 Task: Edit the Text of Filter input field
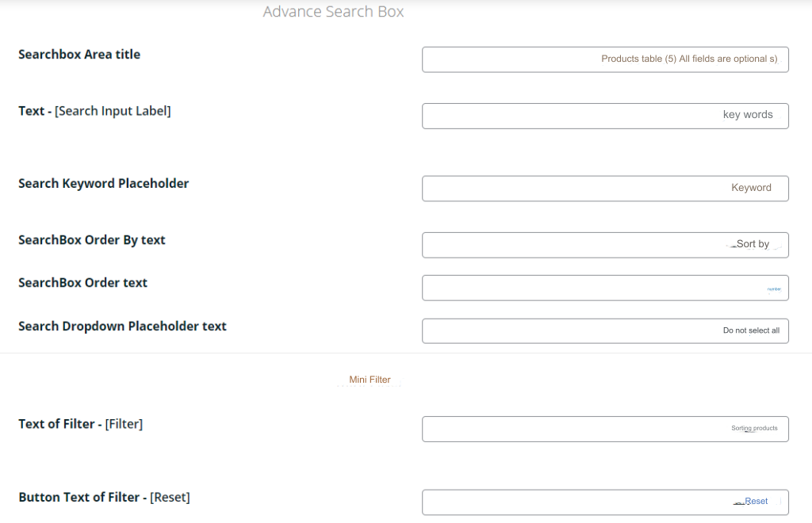tap(605, 429)
